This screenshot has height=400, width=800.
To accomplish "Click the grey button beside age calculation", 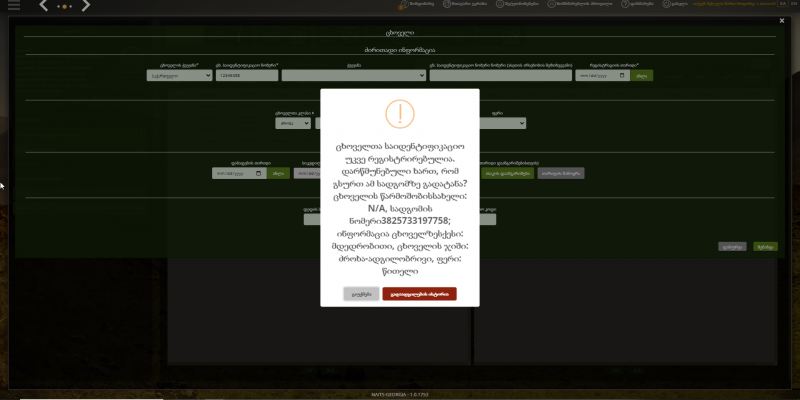I will 561,173.
